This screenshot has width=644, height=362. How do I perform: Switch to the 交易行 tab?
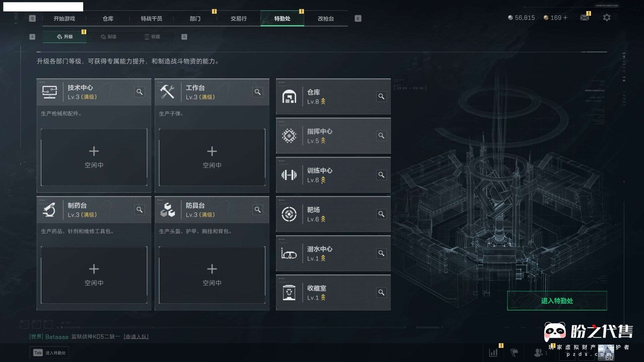click(x=238, y=18)
